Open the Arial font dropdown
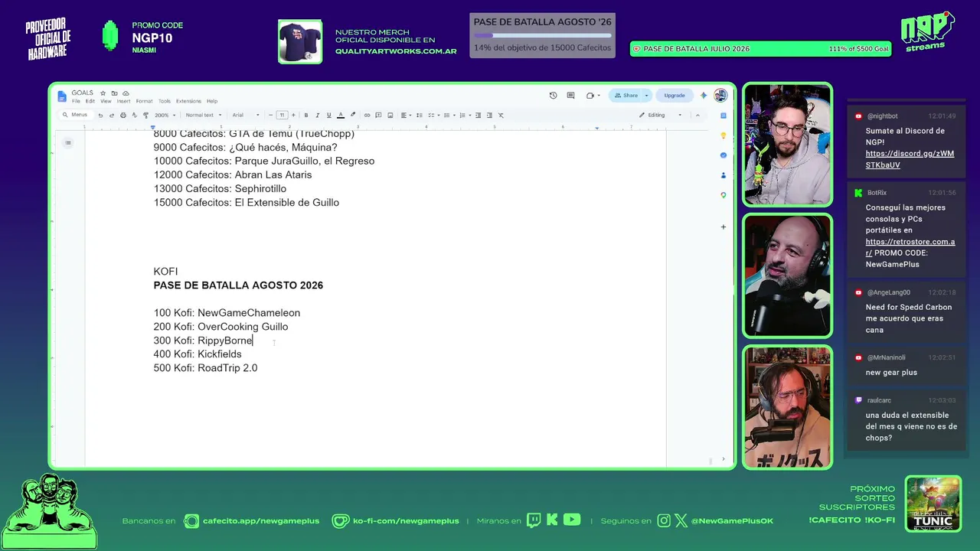 [247, 116]
